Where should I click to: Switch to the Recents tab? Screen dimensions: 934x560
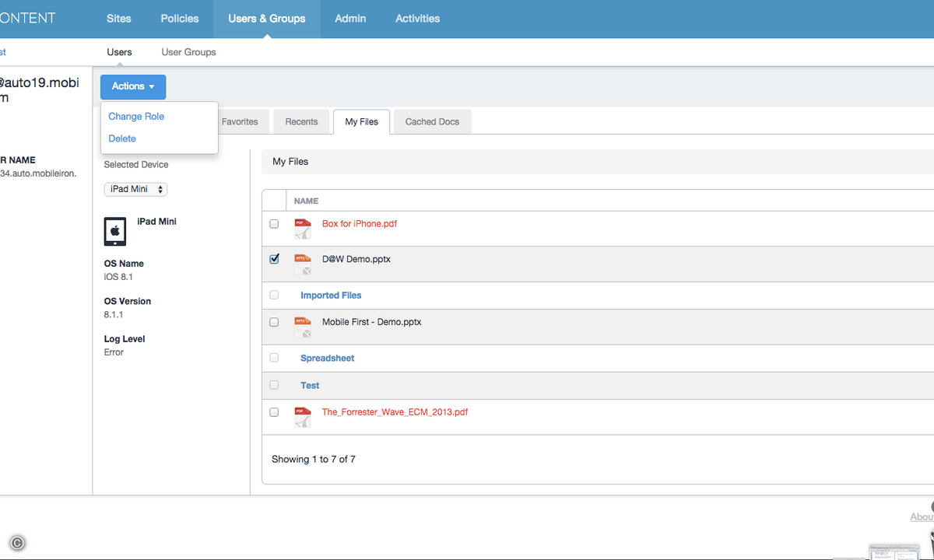301,121
